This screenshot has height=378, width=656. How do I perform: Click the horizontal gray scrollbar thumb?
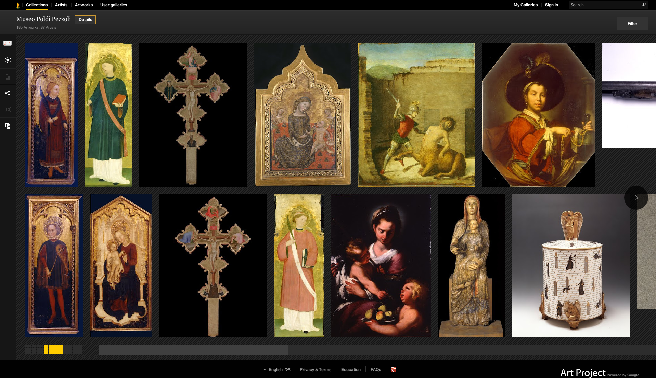[193, 350]
